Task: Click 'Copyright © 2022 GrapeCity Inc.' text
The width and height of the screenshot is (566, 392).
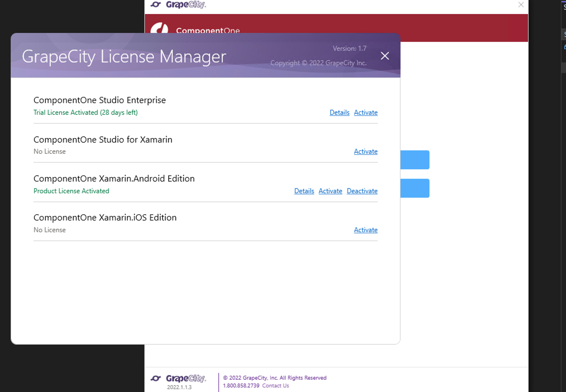Action: pyautogui.click(x=318, y=63)
